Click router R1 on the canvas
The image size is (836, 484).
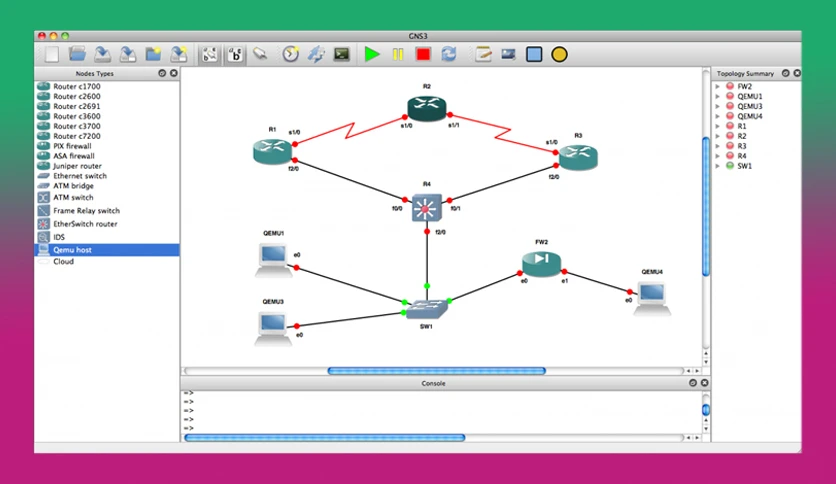click(272, 151)
